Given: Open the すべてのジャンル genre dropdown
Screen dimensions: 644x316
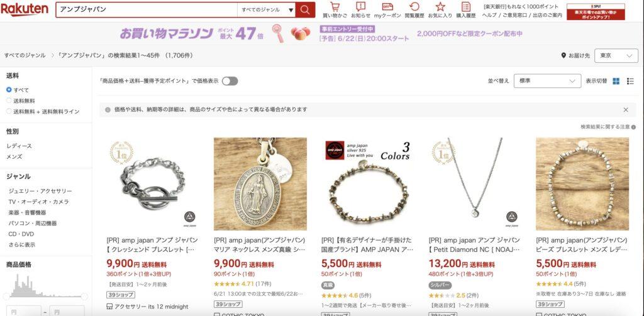Looking at the screenshot, I should 266,10.
